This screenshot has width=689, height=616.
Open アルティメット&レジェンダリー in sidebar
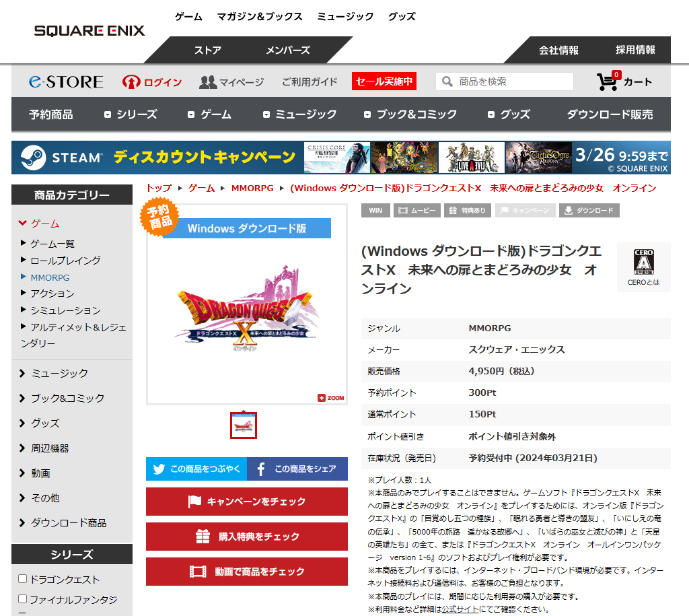pyautogui.click(x=73, y=335)
